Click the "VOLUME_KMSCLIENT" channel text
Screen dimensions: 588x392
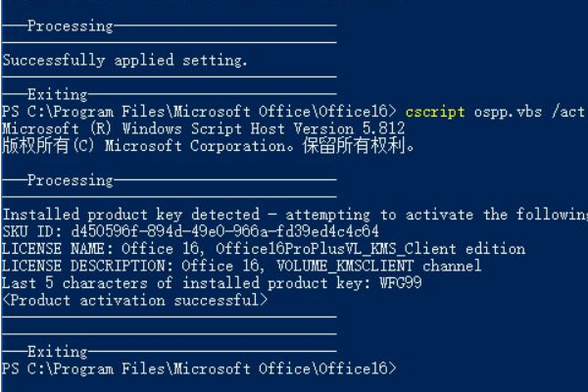(327, 267)
